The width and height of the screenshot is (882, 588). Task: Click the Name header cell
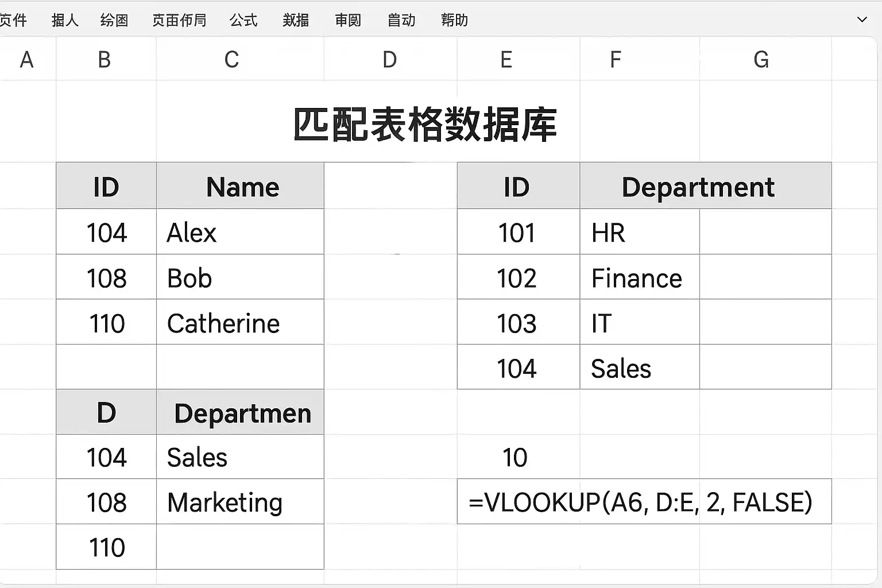[x=240, y=186]
